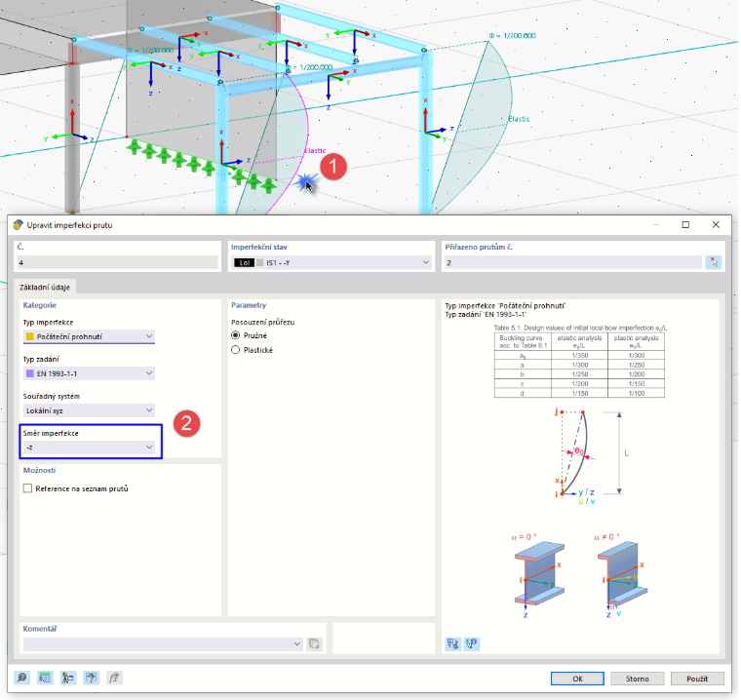Click the Table 5.1 bow imperfection table image
Image resolution: width=741 pixels, height=700 pixels.
pyautogui.click(x=579, y=362)
